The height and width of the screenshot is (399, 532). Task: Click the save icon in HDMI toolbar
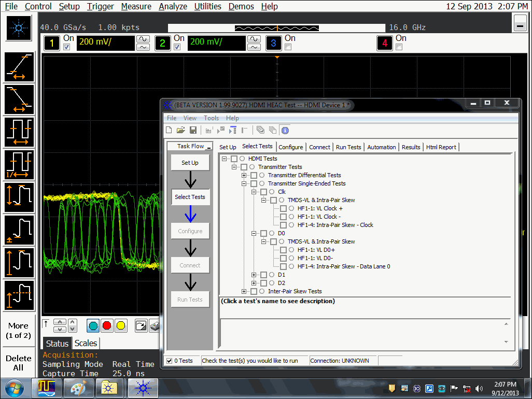pos(193,130)
